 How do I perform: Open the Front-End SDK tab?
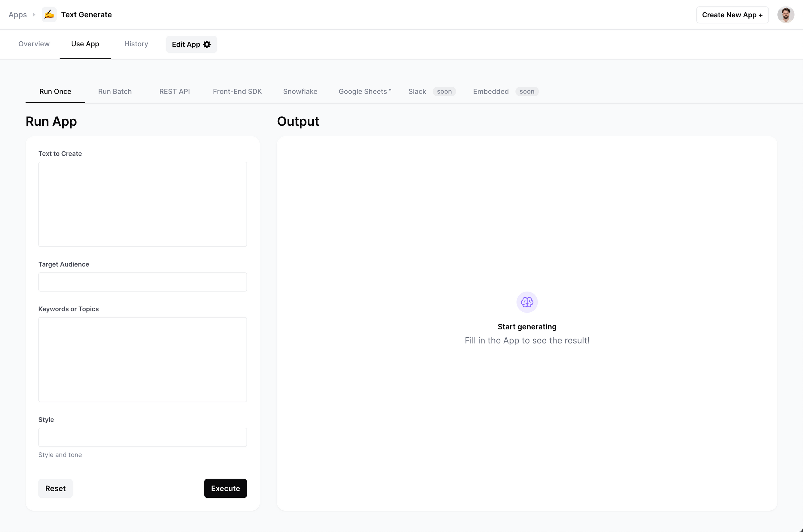click(237, 92)
